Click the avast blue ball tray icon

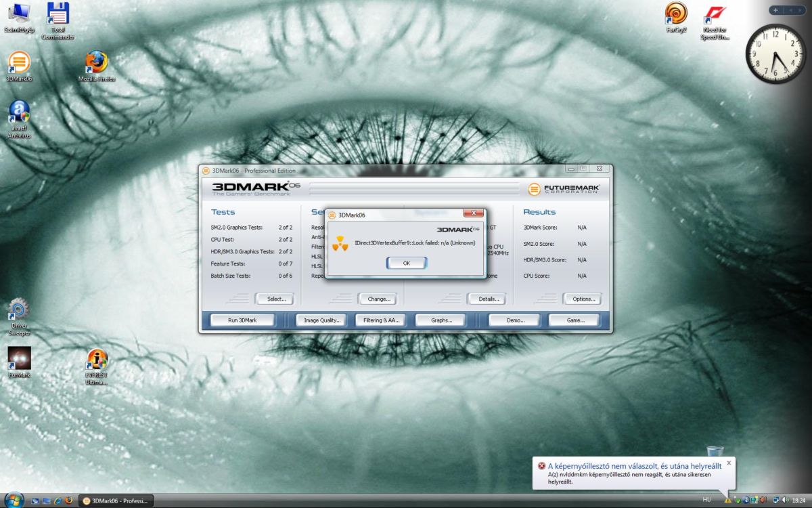(x=746, y=501)
